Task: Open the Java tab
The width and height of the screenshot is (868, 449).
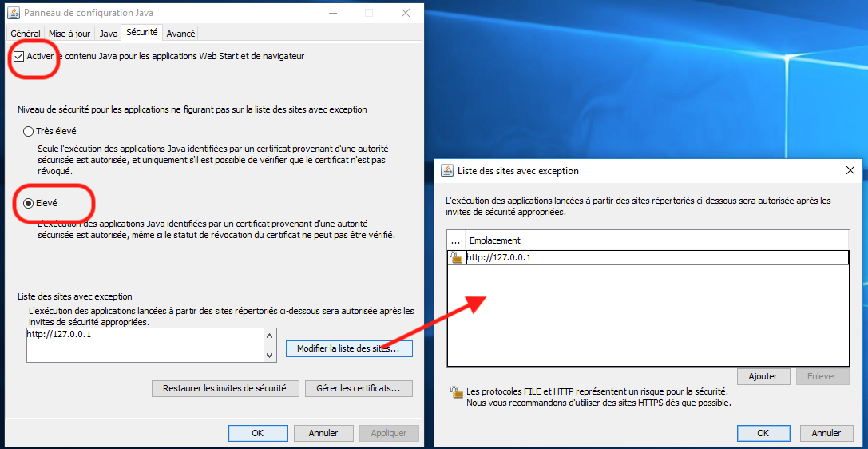Action: pos(109,34)
